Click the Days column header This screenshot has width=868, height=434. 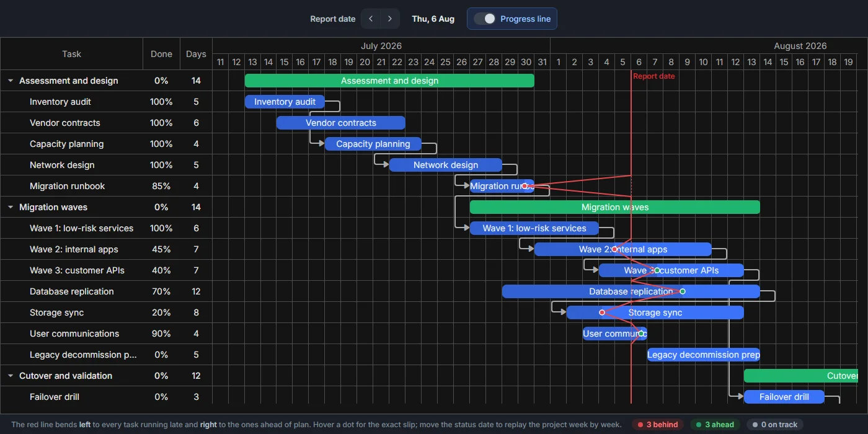coord(196,54)
